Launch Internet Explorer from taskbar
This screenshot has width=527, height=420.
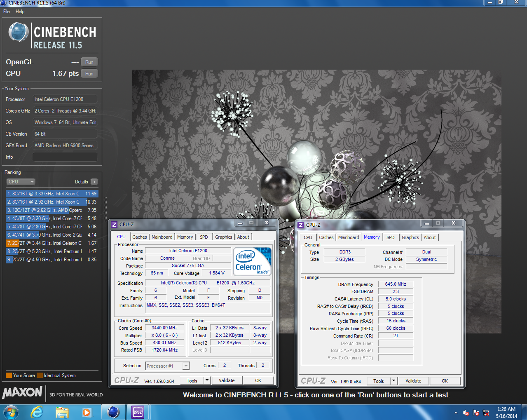point(37,412)
